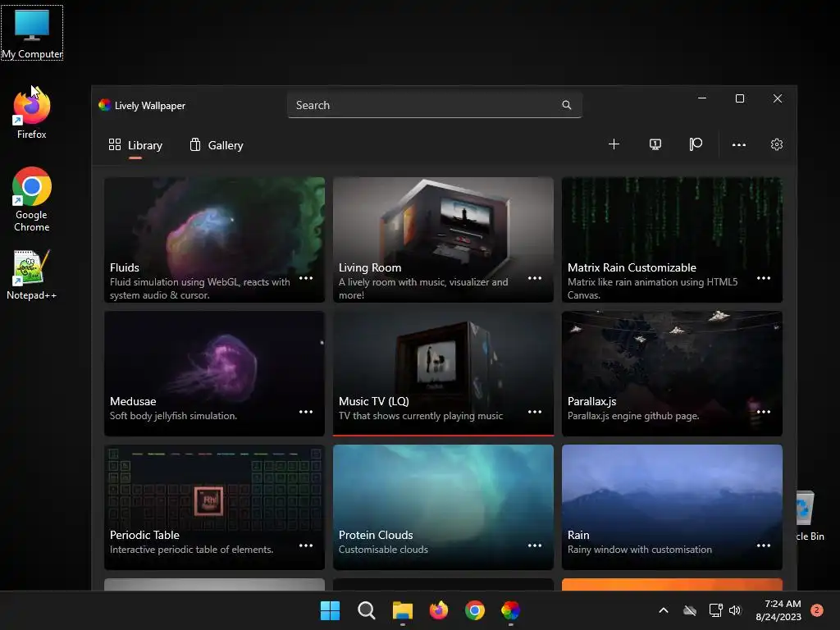Click the Recycle Bin desktop icon

click(810, 515)
